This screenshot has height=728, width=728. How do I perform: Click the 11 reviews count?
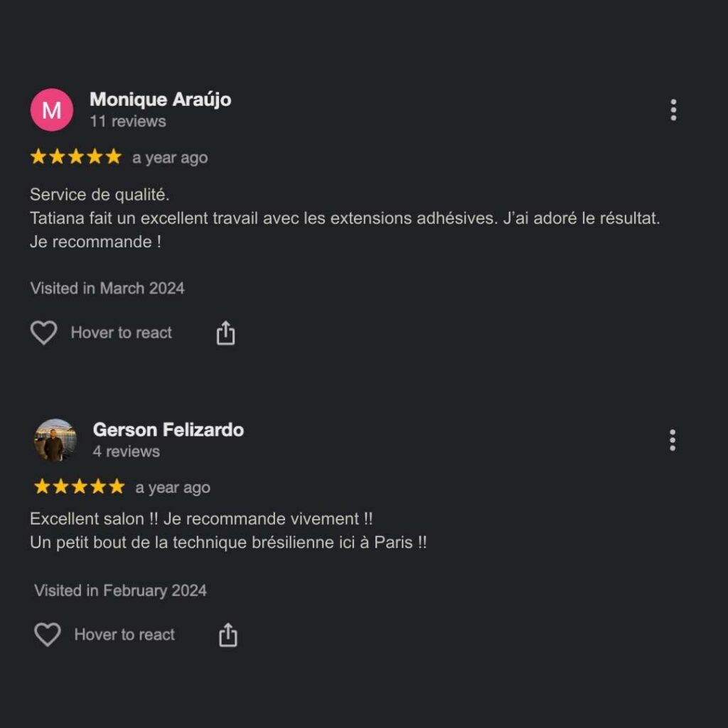128,121
